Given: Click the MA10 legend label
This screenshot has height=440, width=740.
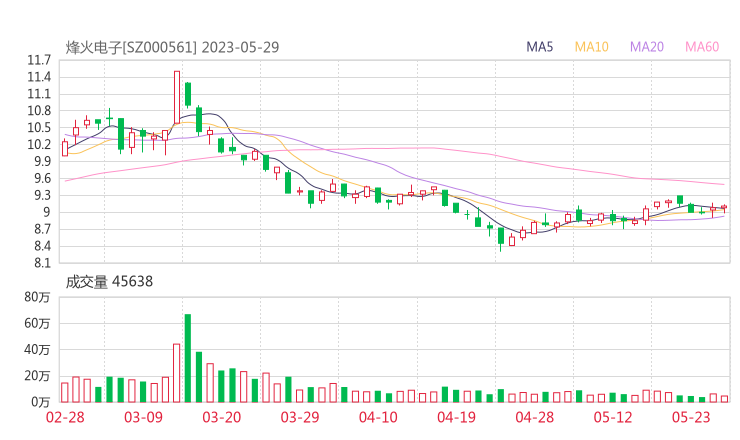Looking at the screenshot, I should click(591, 47).
